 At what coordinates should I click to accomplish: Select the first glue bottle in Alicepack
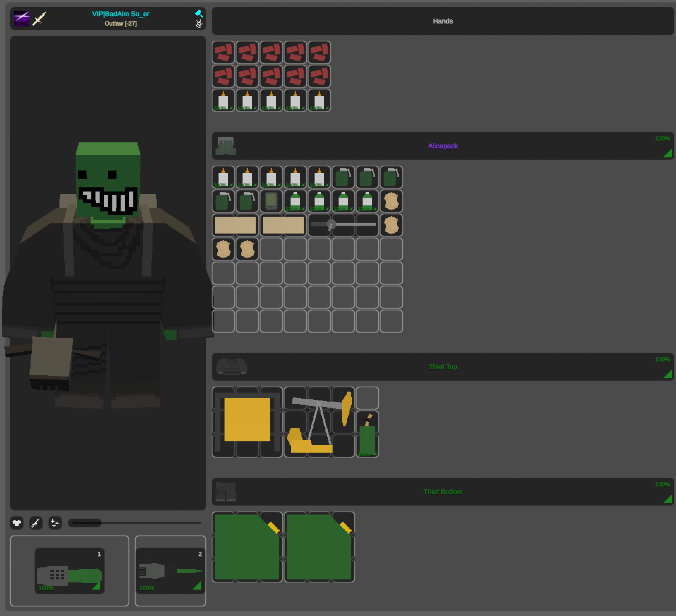223,177
